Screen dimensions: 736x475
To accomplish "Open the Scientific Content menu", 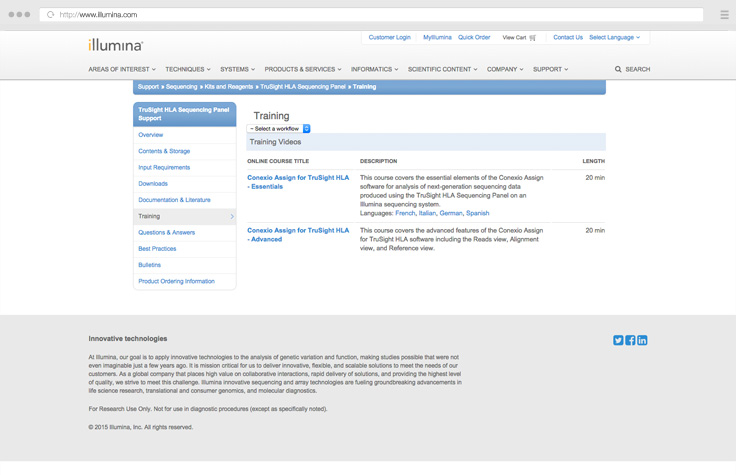I will coord(442,70).
